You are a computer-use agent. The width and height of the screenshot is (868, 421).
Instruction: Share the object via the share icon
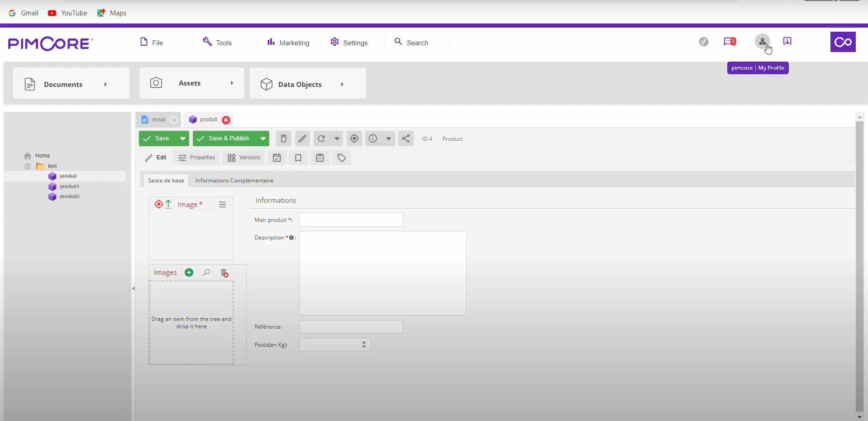coord(405,139)
